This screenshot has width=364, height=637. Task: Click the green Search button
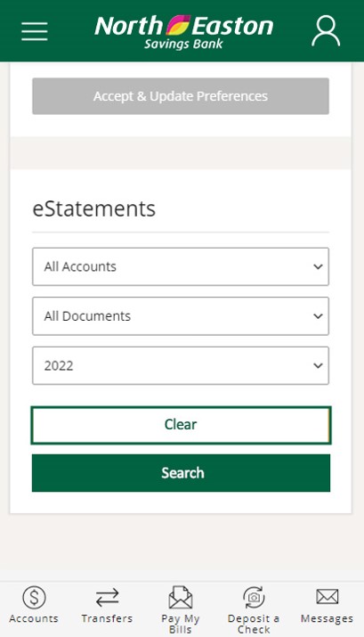[x=181, y=473]
